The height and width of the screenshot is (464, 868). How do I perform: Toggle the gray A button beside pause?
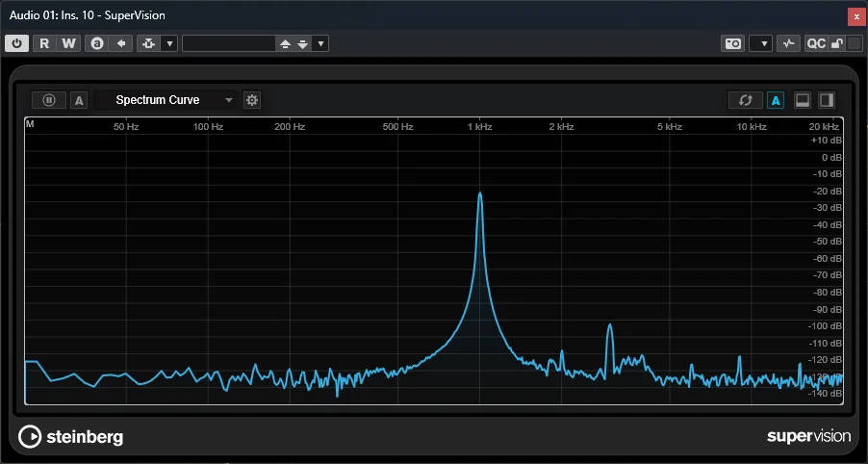click(79, 100)
